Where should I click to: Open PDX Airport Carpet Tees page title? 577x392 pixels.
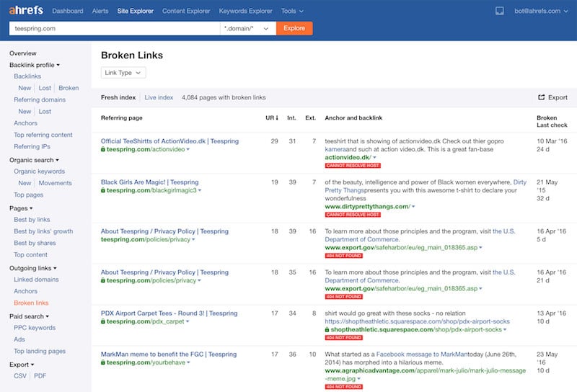(x=169, y=313)
